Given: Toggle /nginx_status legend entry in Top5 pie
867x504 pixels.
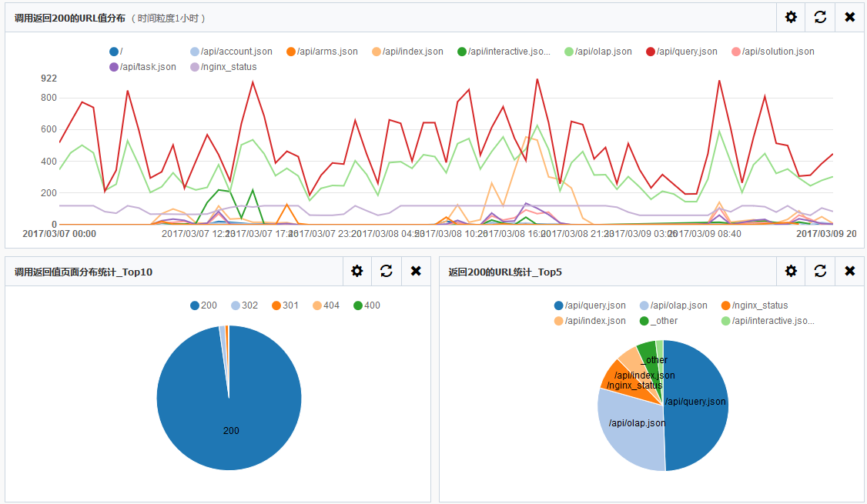Looking at the screenshot, I should pyautogui.click(x=755, y=305).
